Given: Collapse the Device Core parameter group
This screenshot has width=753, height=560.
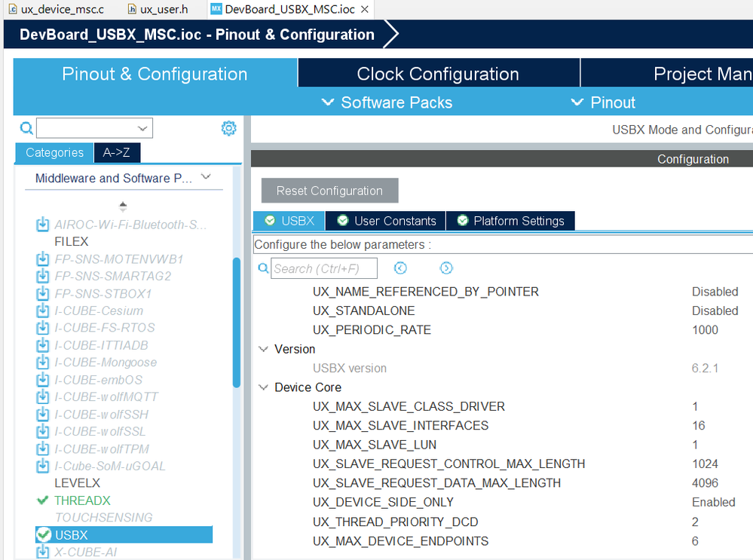Looking at the screenshot, I should 263,387.
